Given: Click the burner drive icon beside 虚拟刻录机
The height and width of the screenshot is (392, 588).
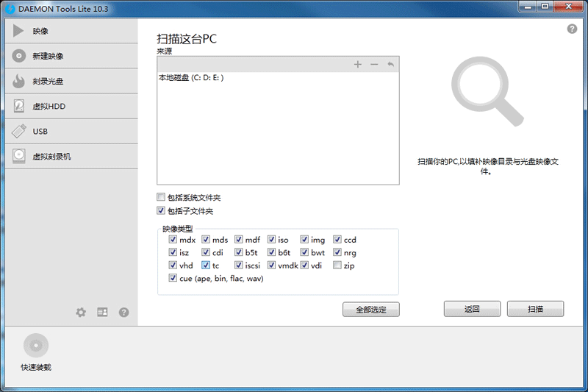Looking at the screenshot, I should click(x=19, y=156).
